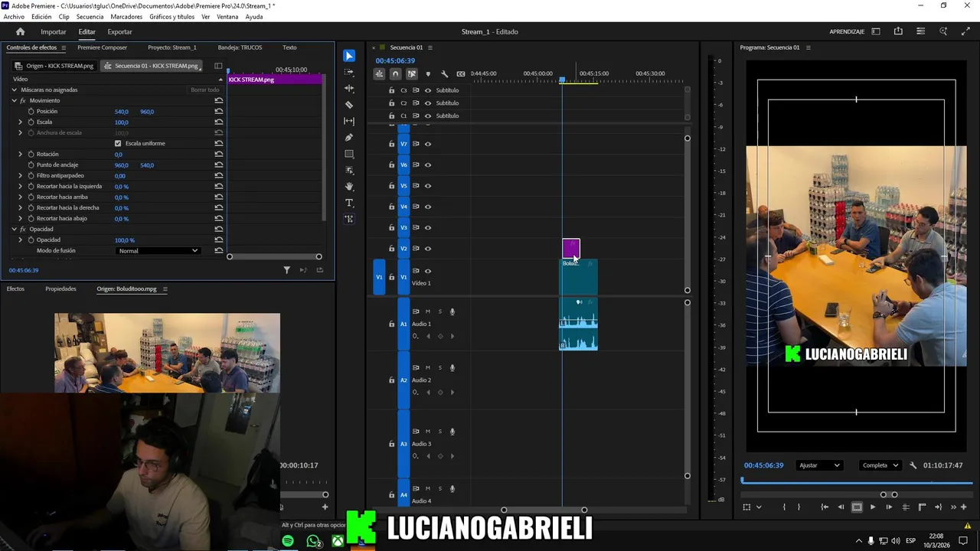Open the Archivo menu

[14, 17]
